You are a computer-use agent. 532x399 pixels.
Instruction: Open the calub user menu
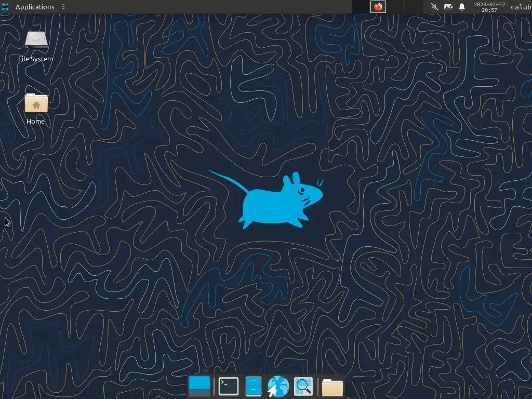[521, 7]
